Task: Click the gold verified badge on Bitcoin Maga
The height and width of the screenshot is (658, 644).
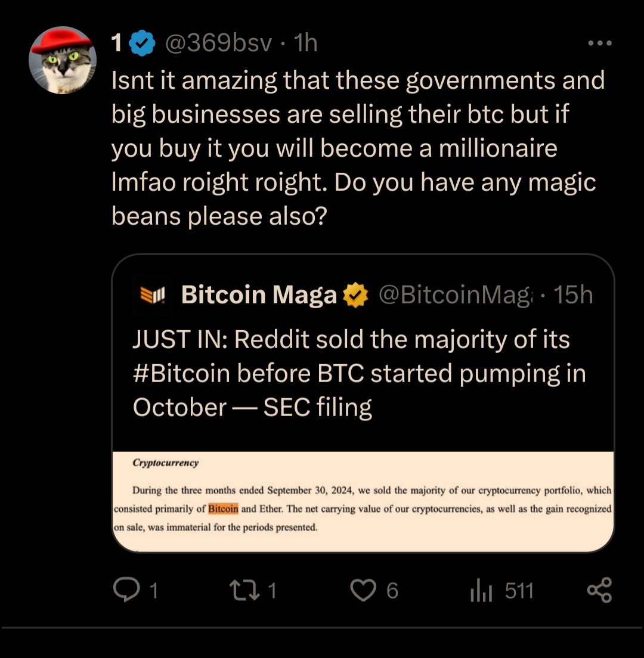Action: click(355, 295)
